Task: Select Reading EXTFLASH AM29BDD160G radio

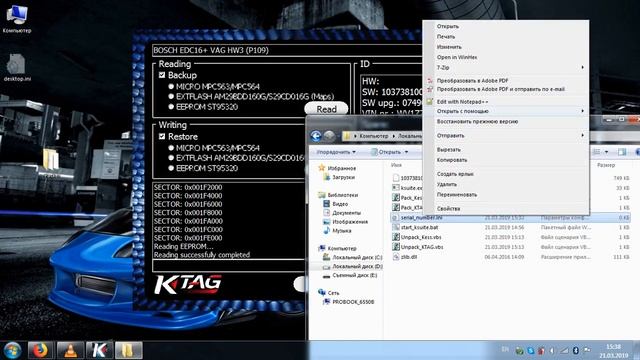Action: coord(171,96)
